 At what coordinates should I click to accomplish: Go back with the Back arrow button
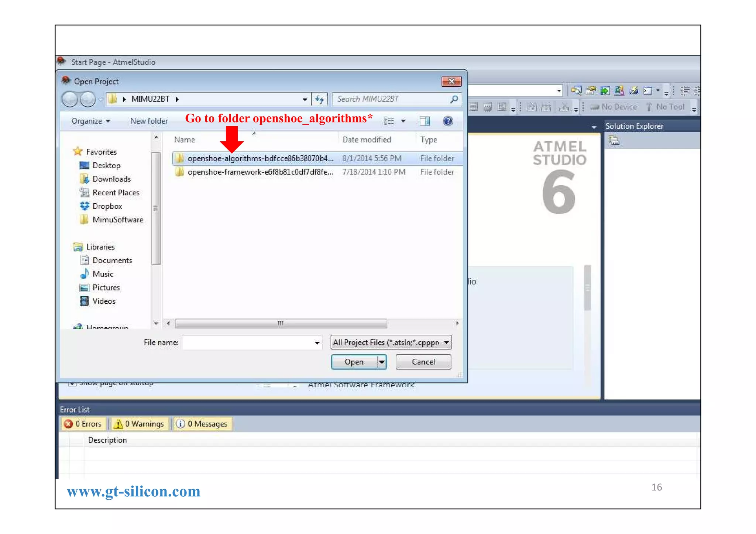pos(70,99)
